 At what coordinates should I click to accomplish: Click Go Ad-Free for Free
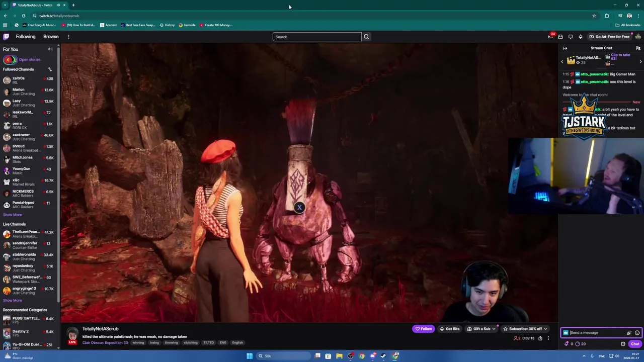pyautogui.click(x=610, y=37)
